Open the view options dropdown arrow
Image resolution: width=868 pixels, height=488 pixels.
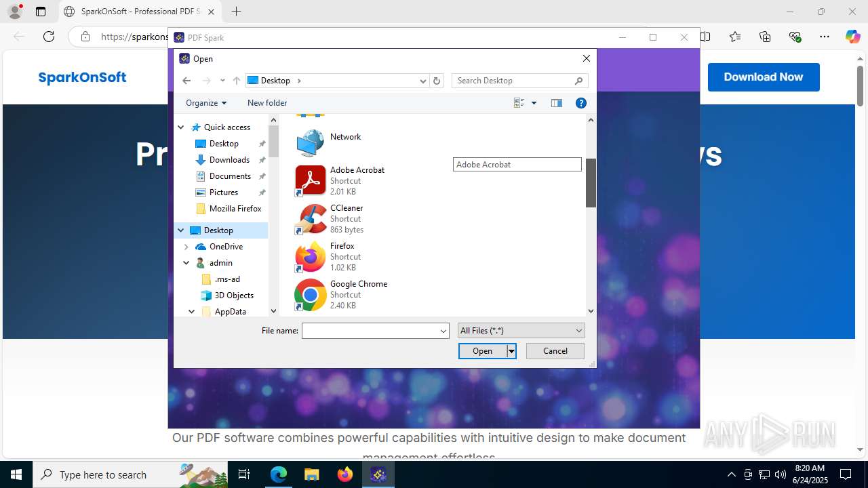tap(534, 103)
